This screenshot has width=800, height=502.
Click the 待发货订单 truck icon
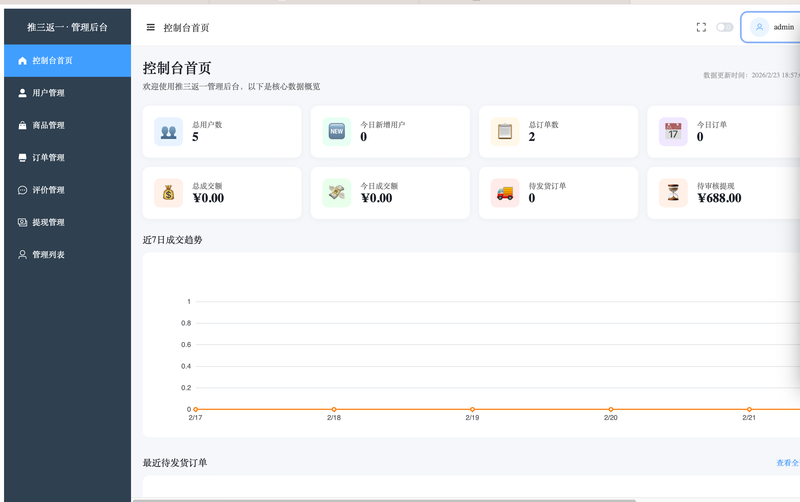[505, 193]
